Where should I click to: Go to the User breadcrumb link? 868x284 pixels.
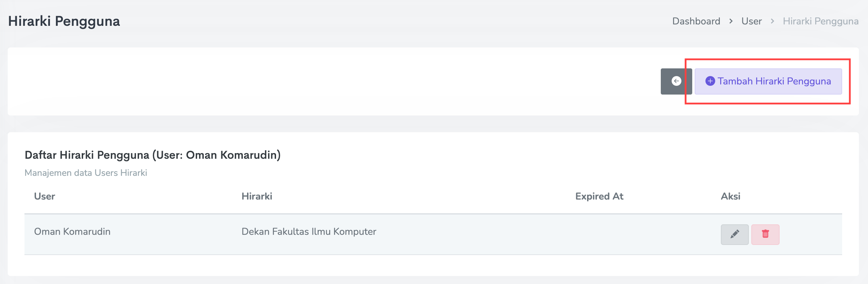coord(751,21)
